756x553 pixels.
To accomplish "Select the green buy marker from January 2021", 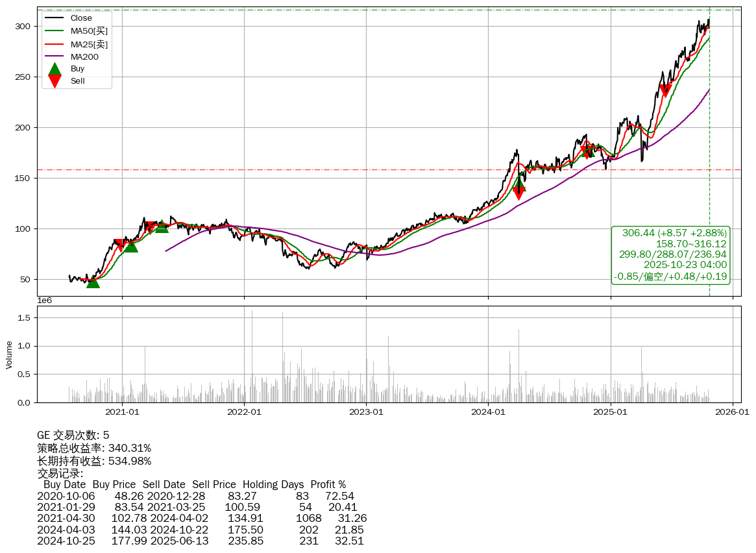I will pyautogui.click(x=131, y=246).
